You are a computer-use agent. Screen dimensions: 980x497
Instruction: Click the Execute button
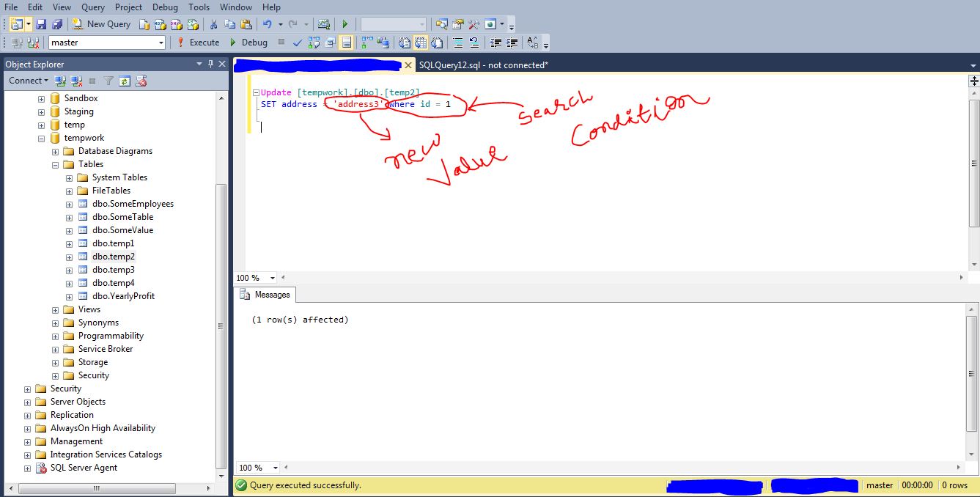click(x=198, y=43)
